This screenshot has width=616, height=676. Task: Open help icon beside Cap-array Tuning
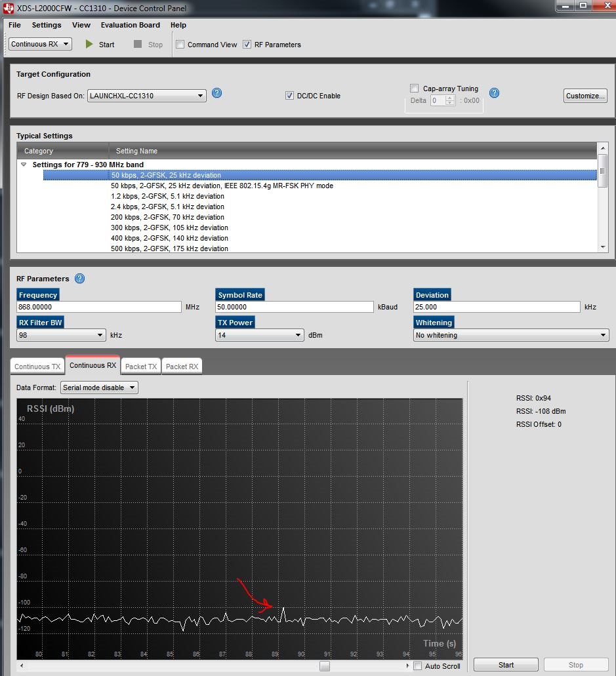[x=495, y=92]
